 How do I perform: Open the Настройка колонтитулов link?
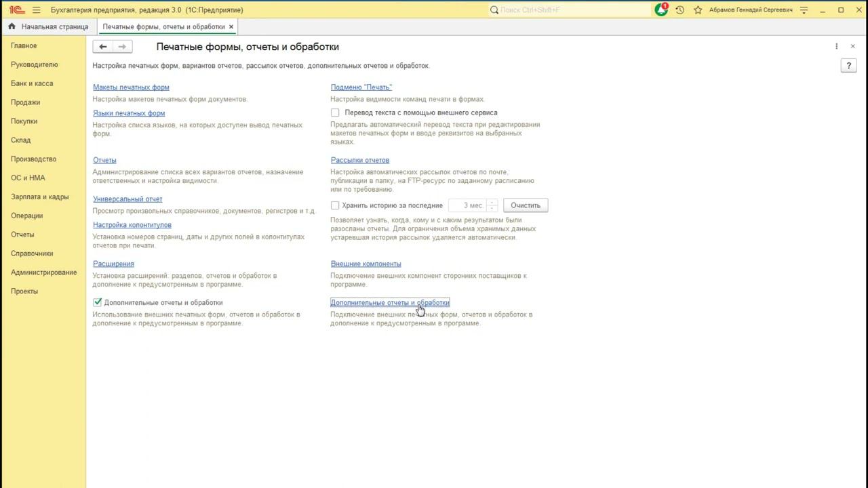point(132,225)
